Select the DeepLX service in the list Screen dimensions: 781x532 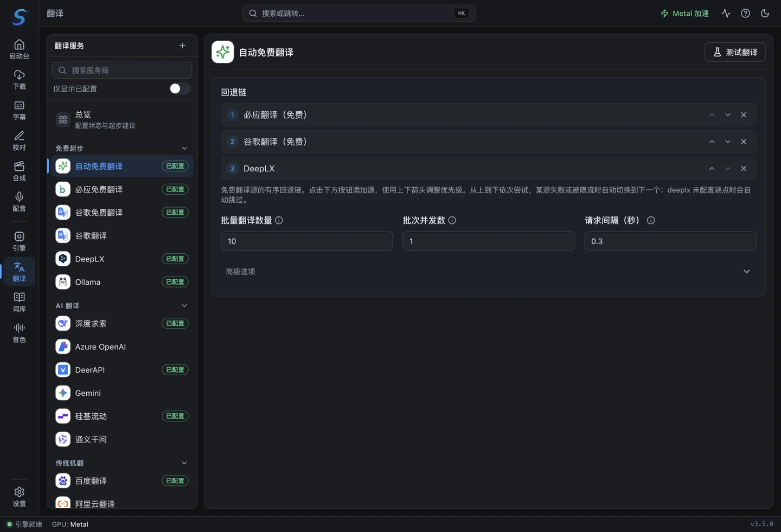point(122,259)
